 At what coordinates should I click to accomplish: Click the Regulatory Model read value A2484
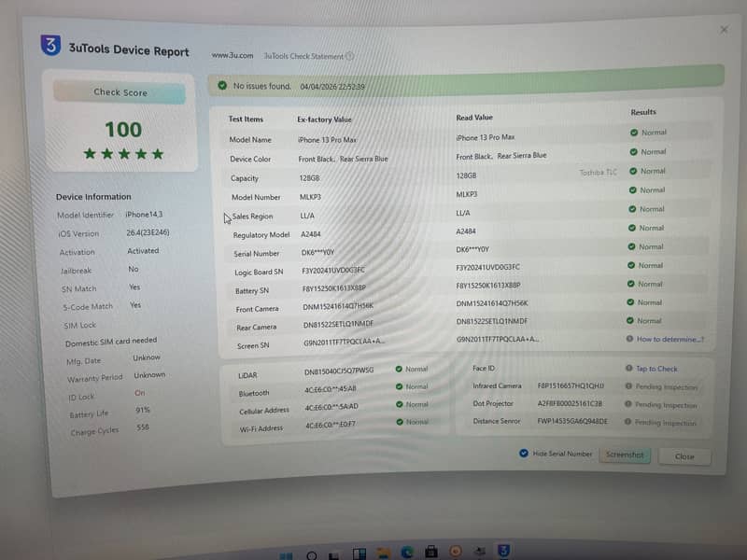(x=465, y=231)
